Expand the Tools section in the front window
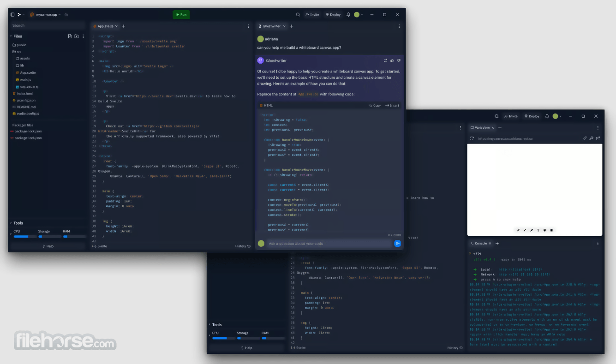The width and height of the screenshot is (616, 364). click(11, 223)
